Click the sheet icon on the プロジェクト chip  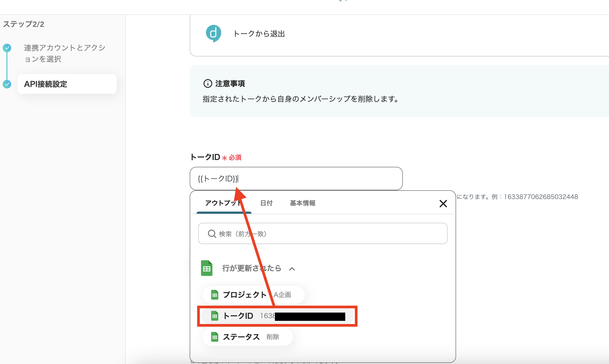click(215, 295)
